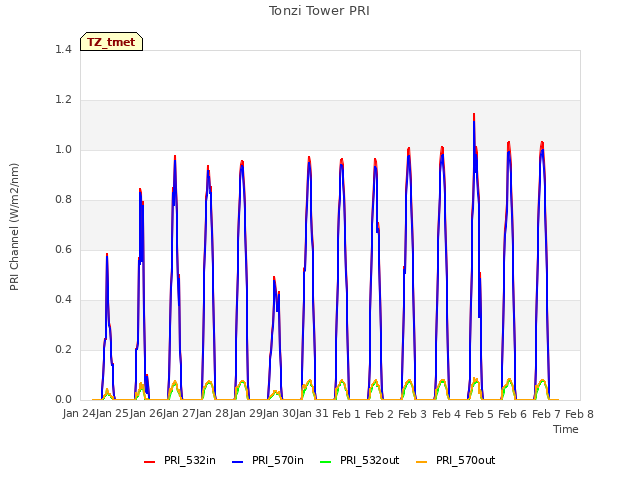The image size is (640, 480).
Task: Click the y-axis label PRI Channel (W/m2/nm)
Action: (14, 227)
